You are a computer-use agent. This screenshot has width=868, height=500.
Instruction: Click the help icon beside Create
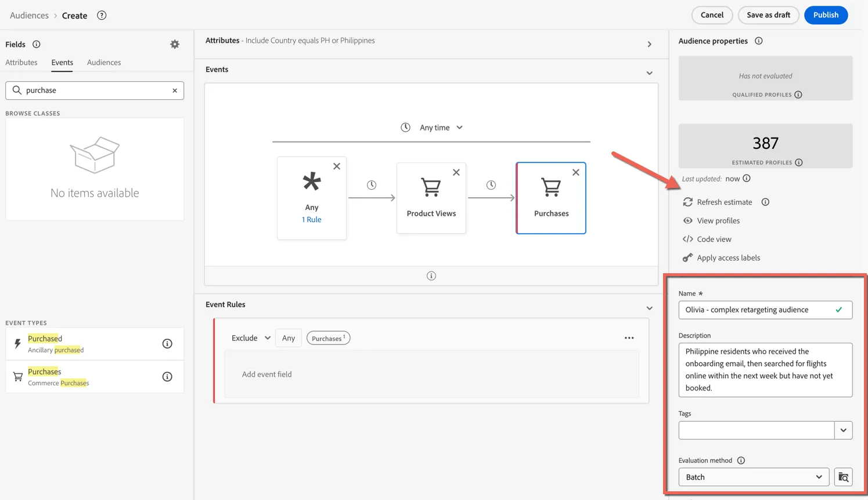tap(102, 15)
